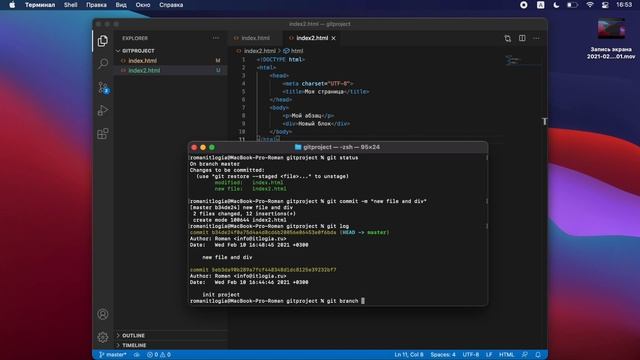Click the keyboard input source icon
The width and height of the screenshot is (640, 360).
point(540,5)
